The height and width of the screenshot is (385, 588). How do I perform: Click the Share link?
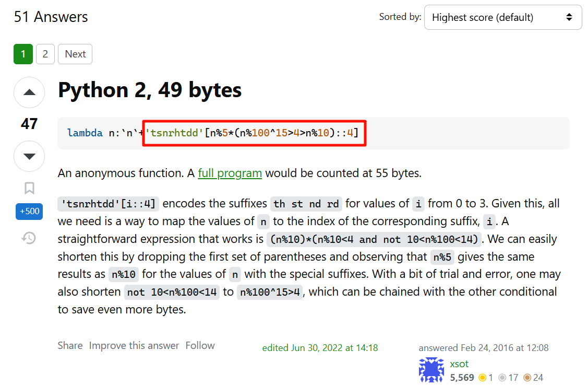(70, 345)
